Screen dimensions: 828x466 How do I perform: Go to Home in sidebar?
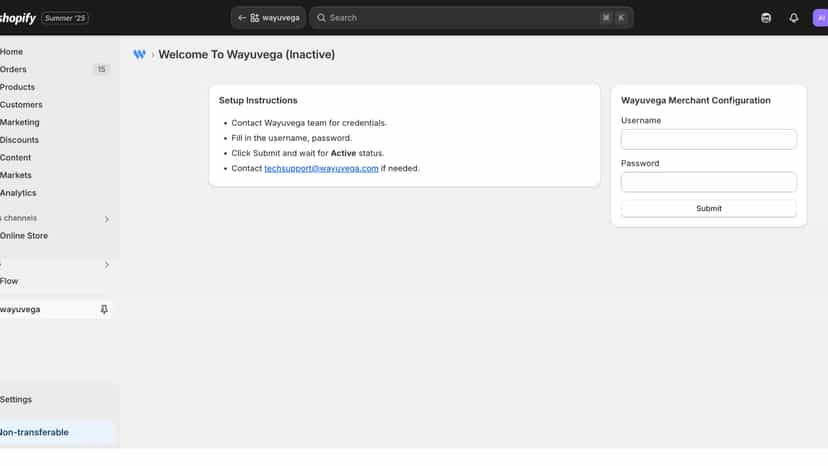pyautogui.click(x=12, y=52)
